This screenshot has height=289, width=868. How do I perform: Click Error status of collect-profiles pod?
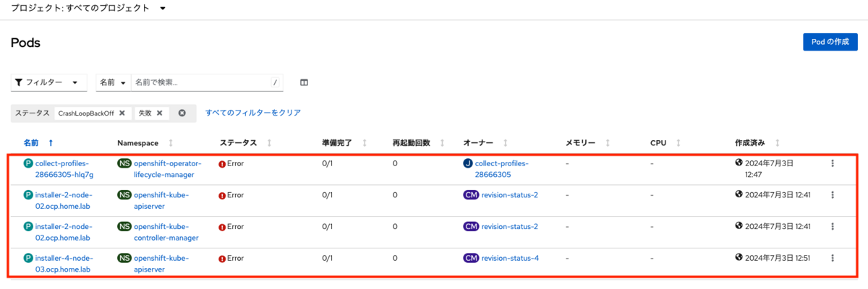(231, 164)
